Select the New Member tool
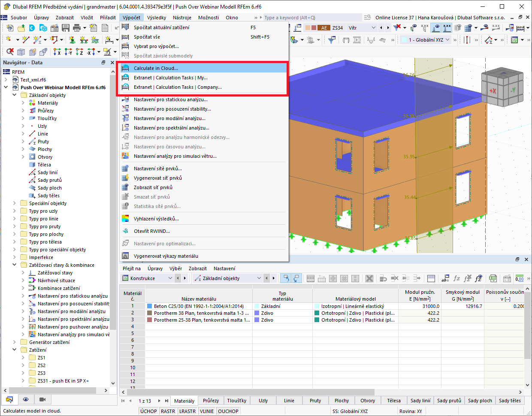The image size is (532, 416). [x=38, y=40]
